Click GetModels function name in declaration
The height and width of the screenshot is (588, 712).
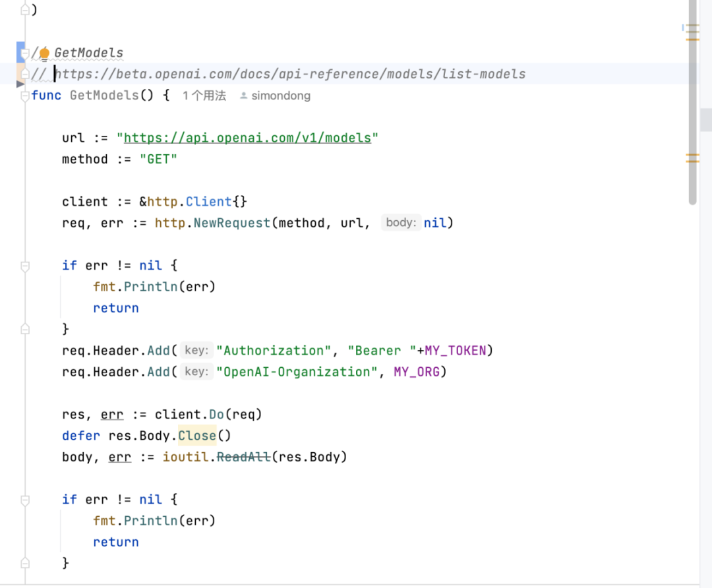[x=104, y=96]
